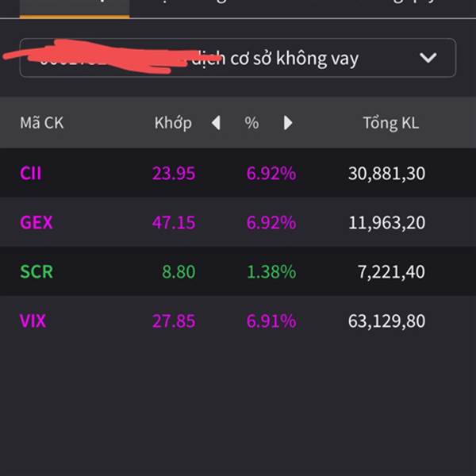Tap the CII matched price 23.95

174,173
